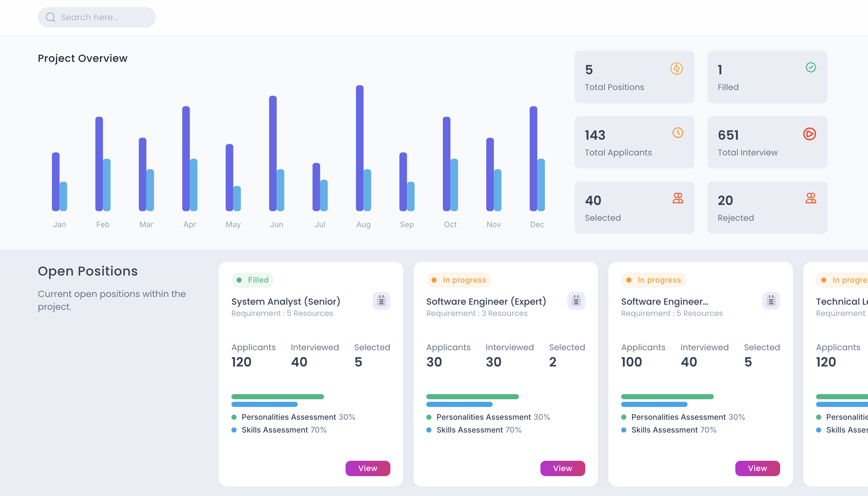Click the 'Oct' month label

[x=450, y=225]
